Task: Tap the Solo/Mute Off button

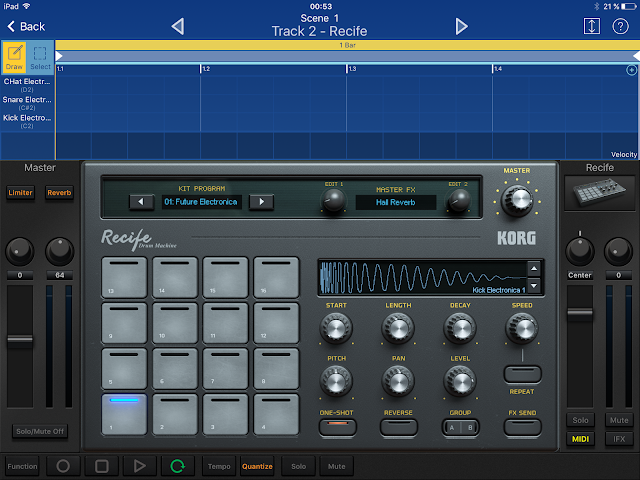Action: (40, 431)
